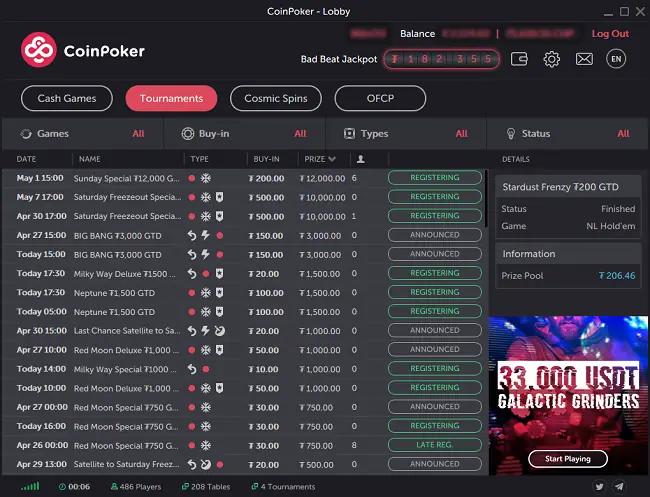Viewport: 650px width, 497px height.
Task: Click the Log Out link
Action: (x=610, y=34)
